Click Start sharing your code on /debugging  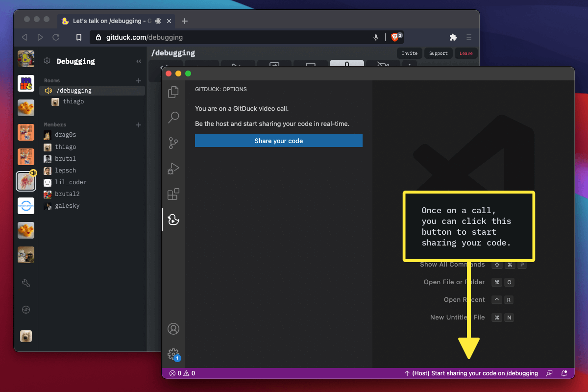(x=471, y=373)
